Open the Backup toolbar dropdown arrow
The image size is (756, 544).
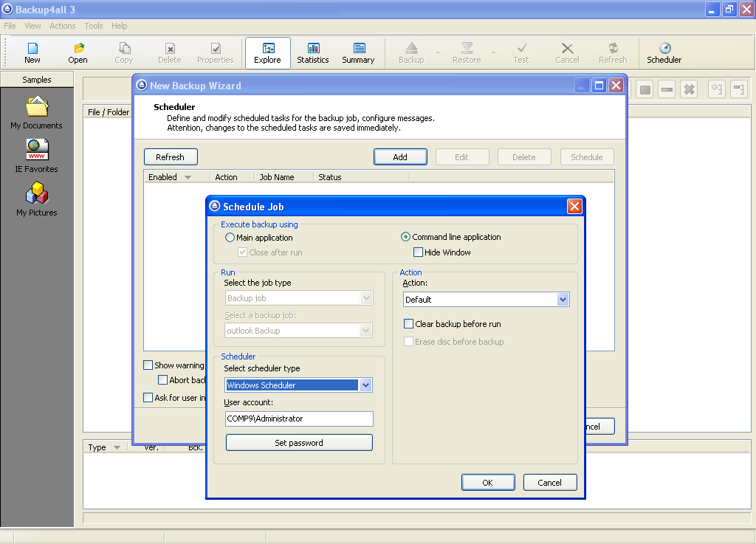pos(439,52)
